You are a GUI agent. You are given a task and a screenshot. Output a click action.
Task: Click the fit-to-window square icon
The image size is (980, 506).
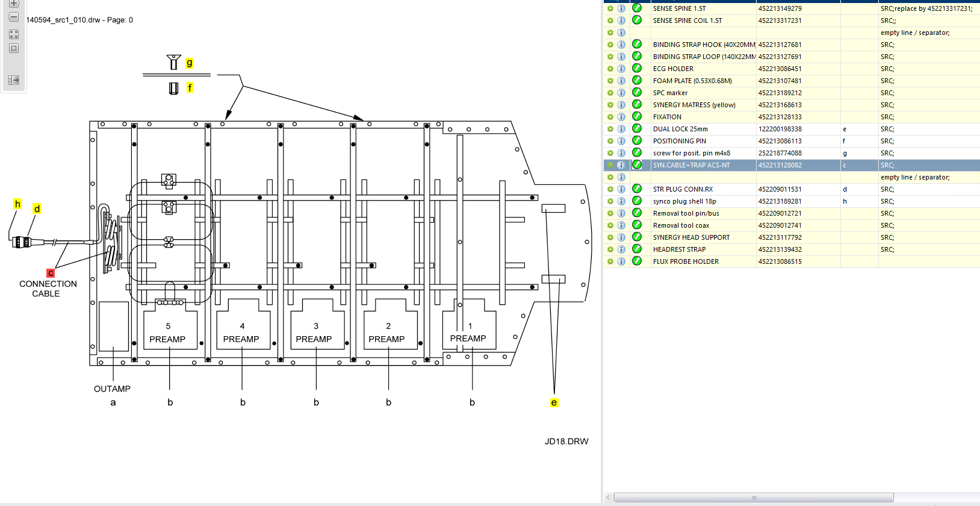tap(14, 48)
